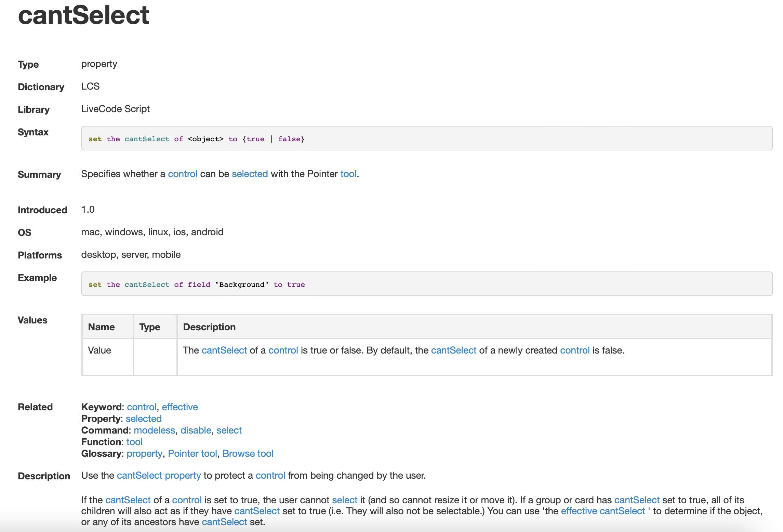Click 'control' Keyword link in Related
The image size is (783, 532).
tap(142, 407)
